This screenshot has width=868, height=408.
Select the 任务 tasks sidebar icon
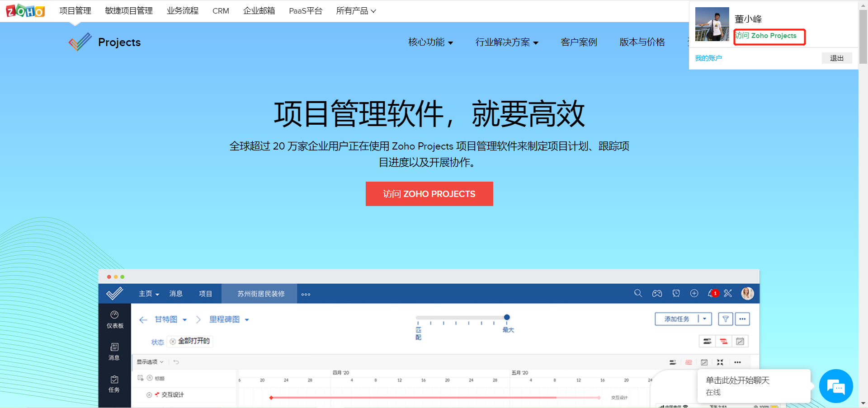pos(114,383)
